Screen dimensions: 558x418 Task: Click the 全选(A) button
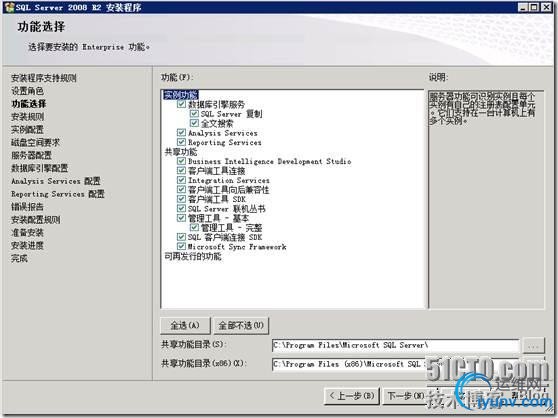click(185, 326)
